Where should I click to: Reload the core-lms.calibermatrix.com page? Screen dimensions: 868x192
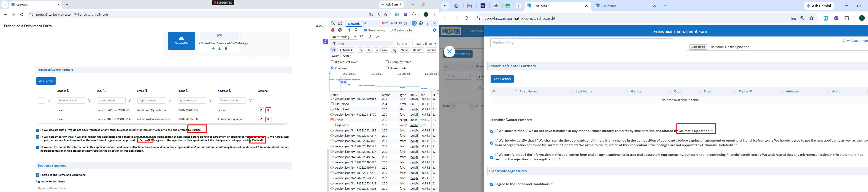(466, 18)
